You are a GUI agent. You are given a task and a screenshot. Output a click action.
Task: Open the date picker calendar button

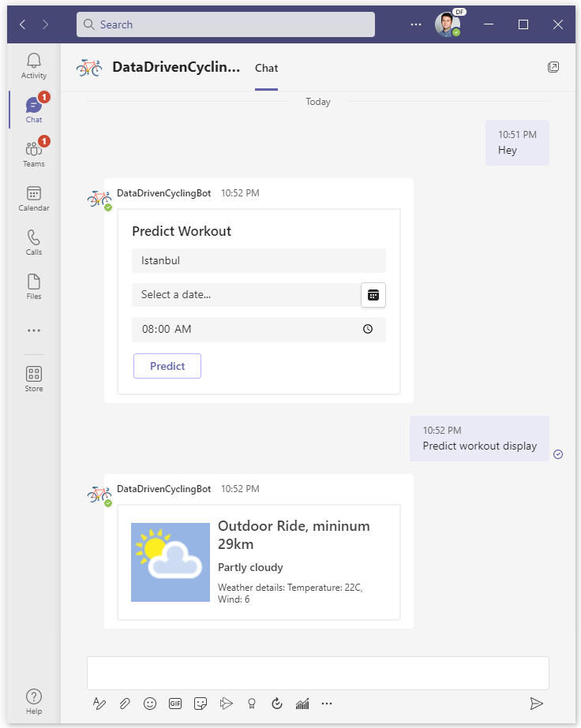tap(373, 295)
